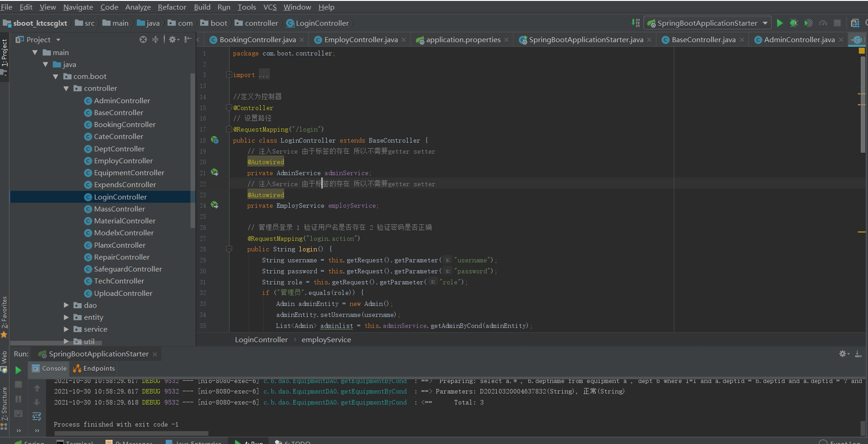Image resolution: width=868 pixels, height=444 pixels.
Task: Select MaterialController in project tree
Action: tap(124, 221)
